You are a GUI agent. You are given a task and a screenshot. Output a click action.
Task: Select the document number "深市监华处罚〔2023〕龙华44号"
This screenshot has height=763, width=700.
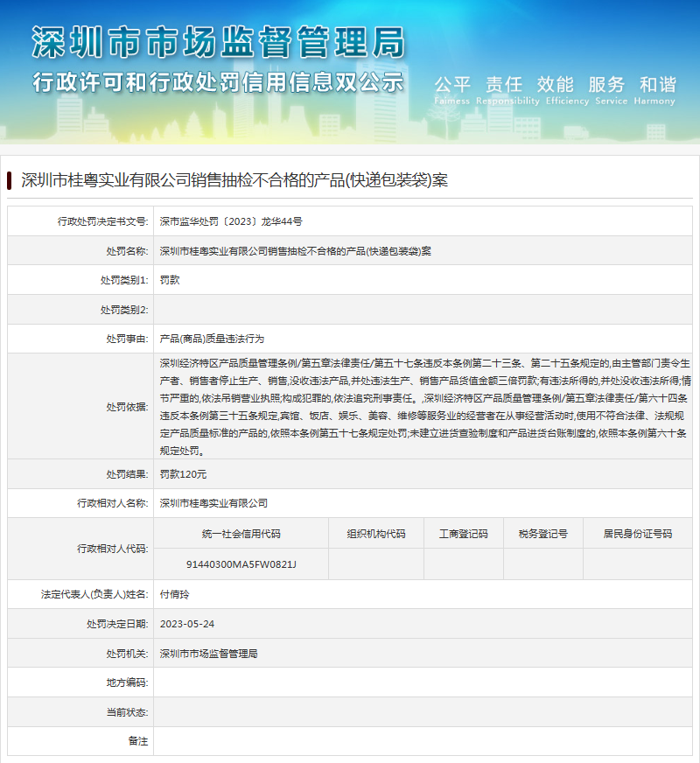[231, 222]
